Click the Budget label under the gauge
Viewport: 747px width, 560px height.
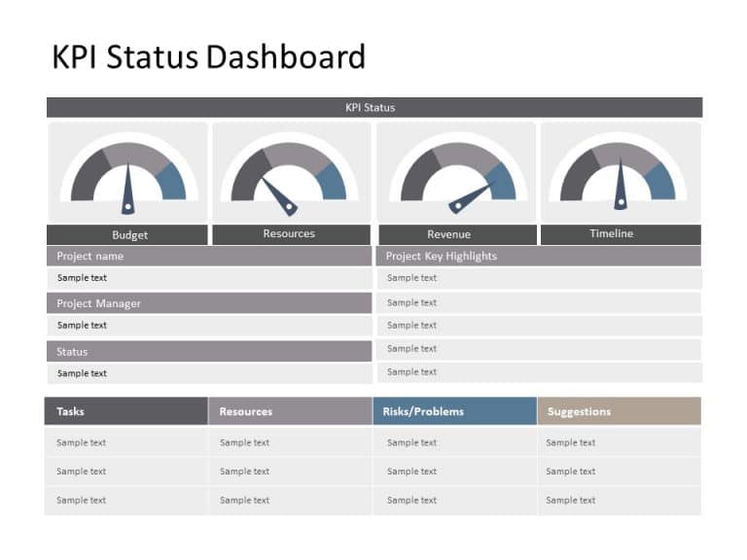tap(127, 234)
